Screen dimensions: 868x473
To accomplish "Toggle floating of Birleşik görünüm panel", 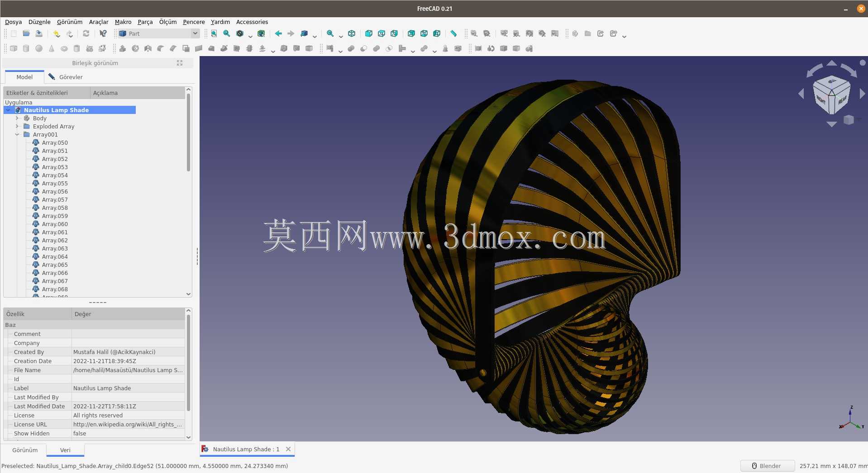I will pyautogui.click(x=180, y=63).
